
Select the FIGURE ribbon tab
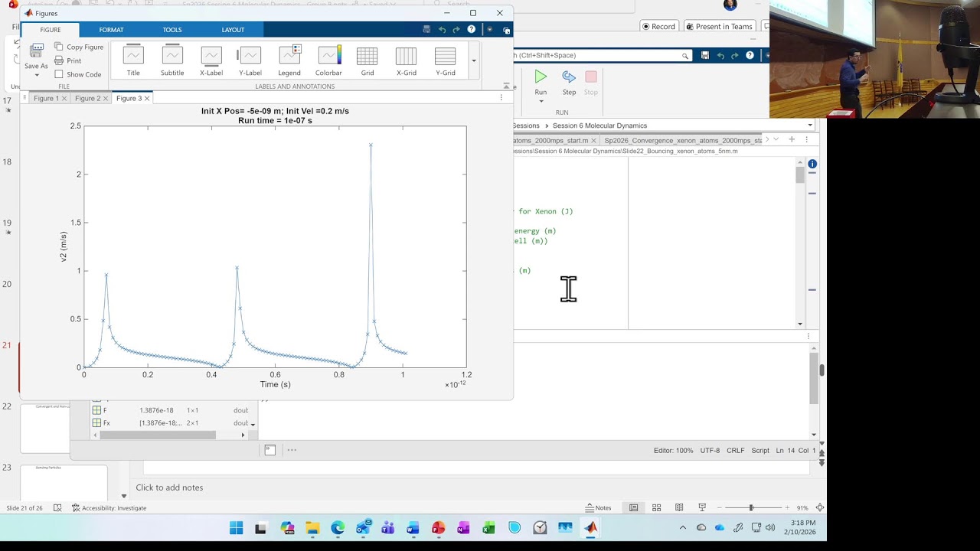[x=51, y=30]
